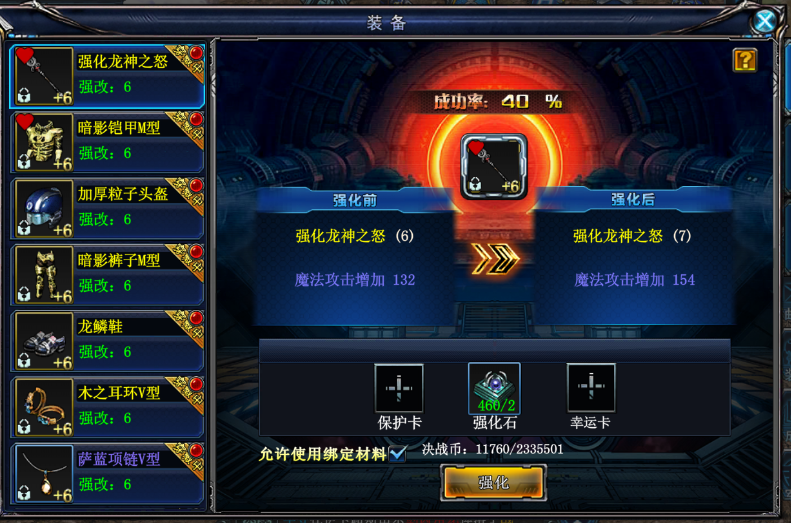Click the 强化 enhance button
This screenshot has height=523, width=791.
coord(494,483)
